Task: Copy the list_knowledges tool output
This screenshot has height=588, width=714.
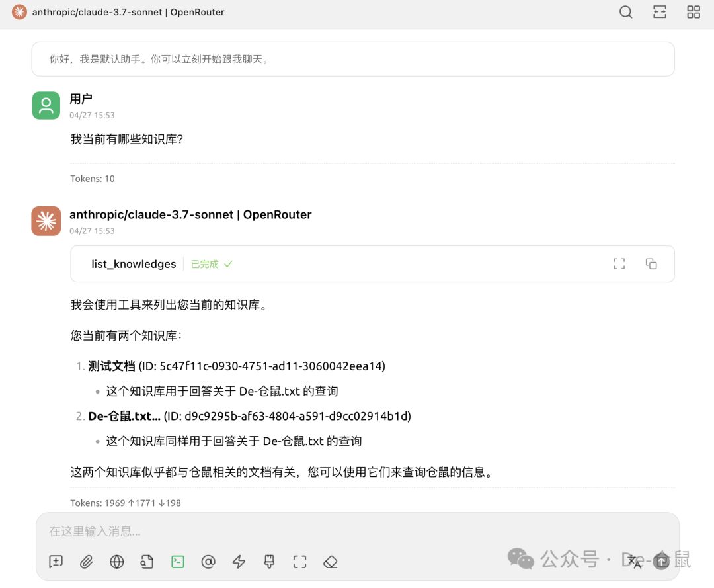Action: coord(651,263)
